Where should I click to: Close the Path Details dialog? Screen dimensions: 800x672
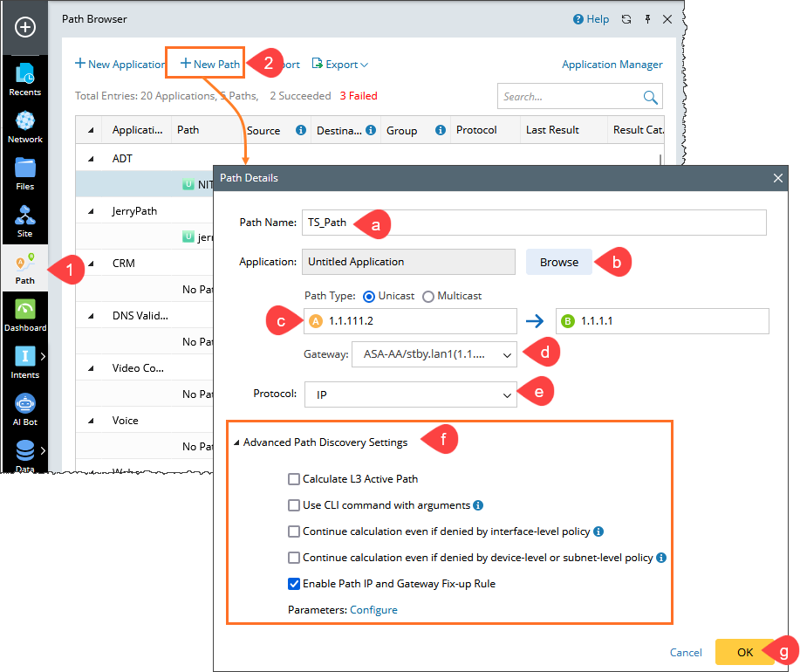(x=777, y=178)
